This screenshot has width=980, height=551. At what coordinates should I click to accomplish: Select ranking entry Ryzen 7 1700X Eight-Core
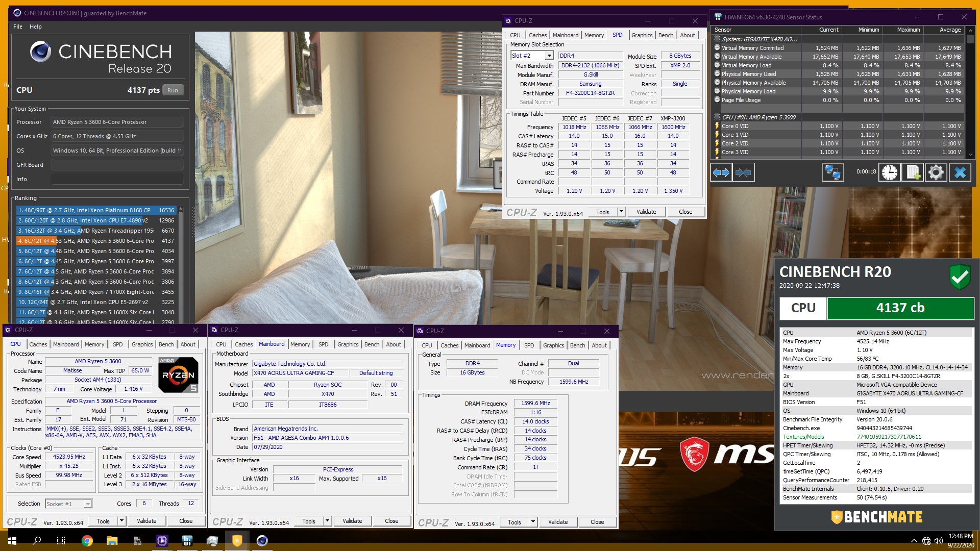(96, 292)
